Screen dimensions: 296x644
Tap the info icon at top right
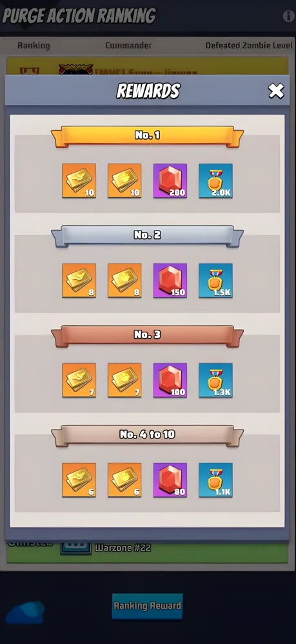[x=289, y=16]
